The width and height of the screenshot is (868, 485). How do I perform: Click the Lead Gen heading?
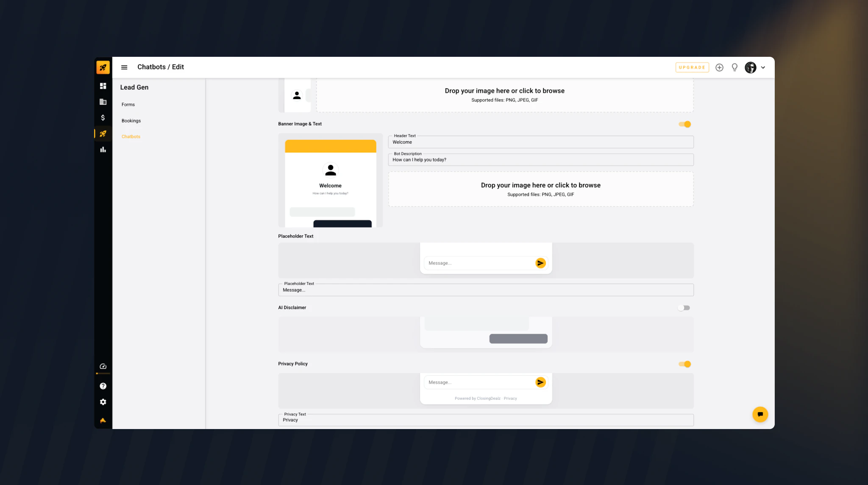134,87
